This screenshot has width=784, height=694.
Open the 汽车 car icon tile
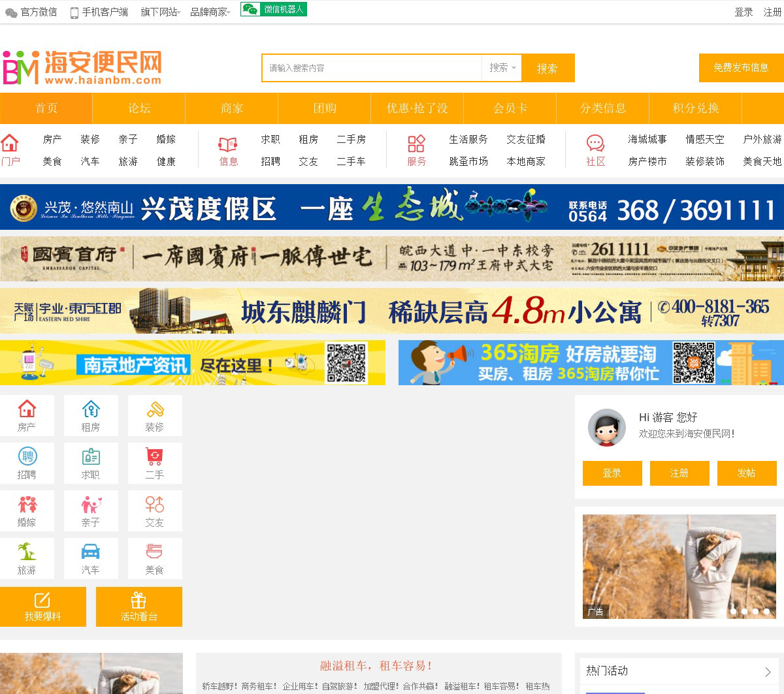[x=91, y=558]
